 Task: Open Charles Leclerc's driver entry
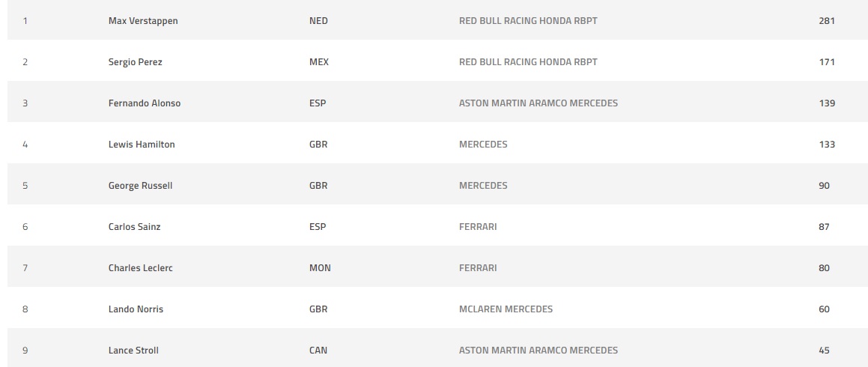click(140, 268)
